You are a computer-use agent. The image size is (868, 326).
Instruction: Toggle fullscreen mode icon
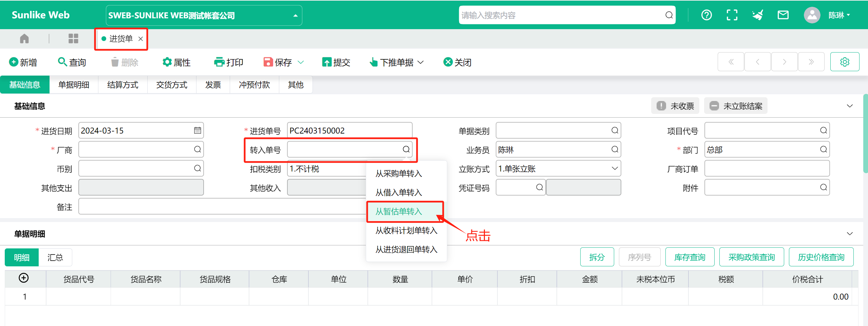732,15
